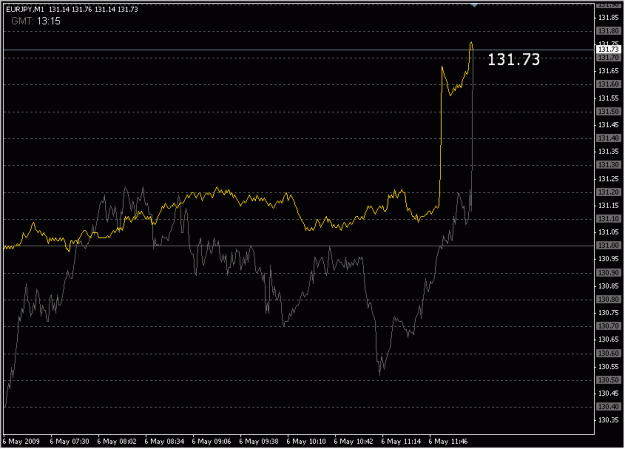
Task: Click the 130.35 price axis label
Action: click(609, 420)
